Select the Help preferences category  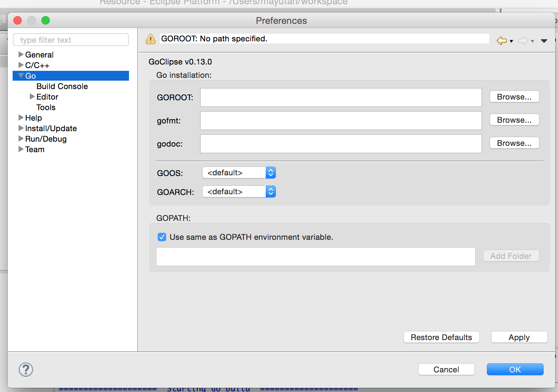pyautogui.click(x=34, y=118)
